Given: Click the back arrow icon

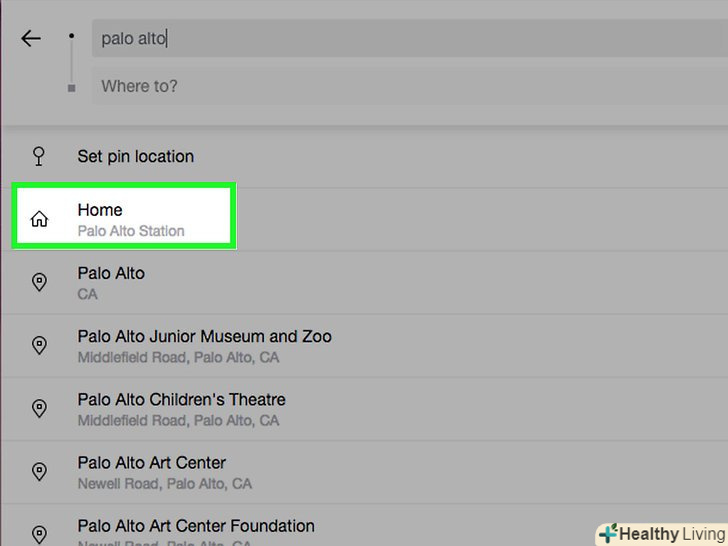Looking at the screenshot, I should tap(31, 39).
